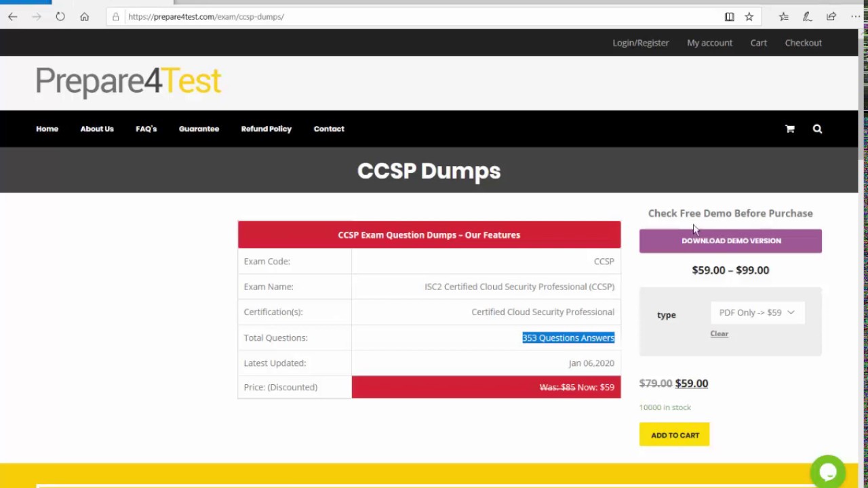The height and width of the screenshot is (488, 868).
Task: Click the browser forward arrow
Action: (37, 17)
